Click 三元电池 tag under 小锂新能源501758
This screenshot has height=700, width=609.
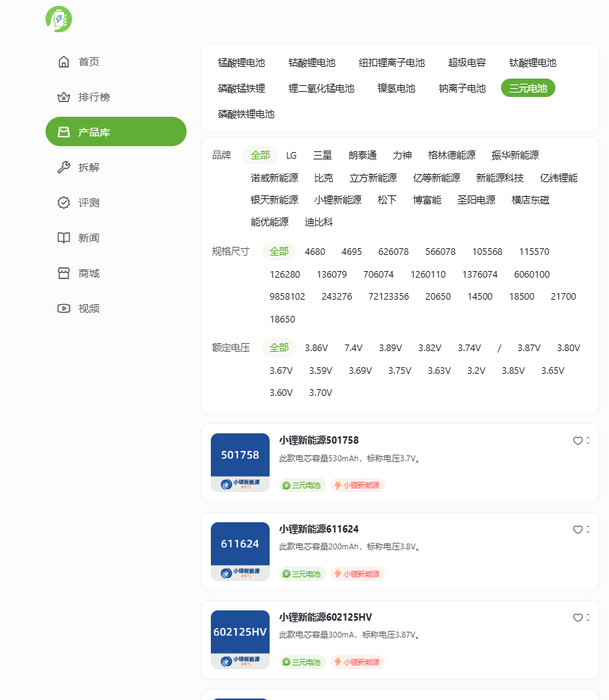(302, 486)
